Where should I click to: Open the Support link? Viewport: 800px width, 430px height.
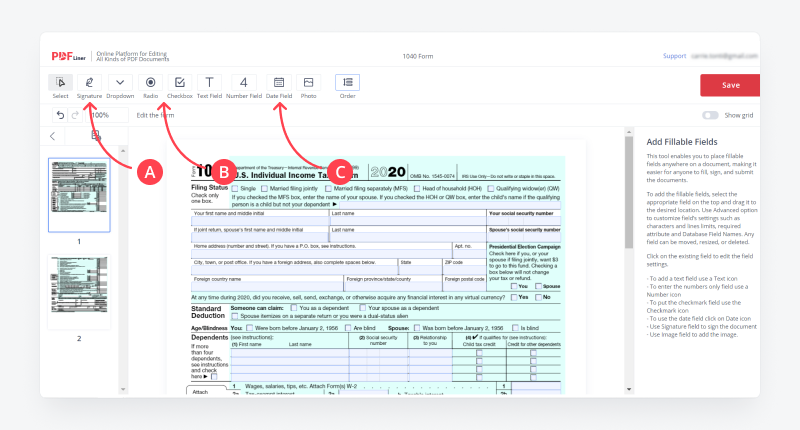click(674, 56)
